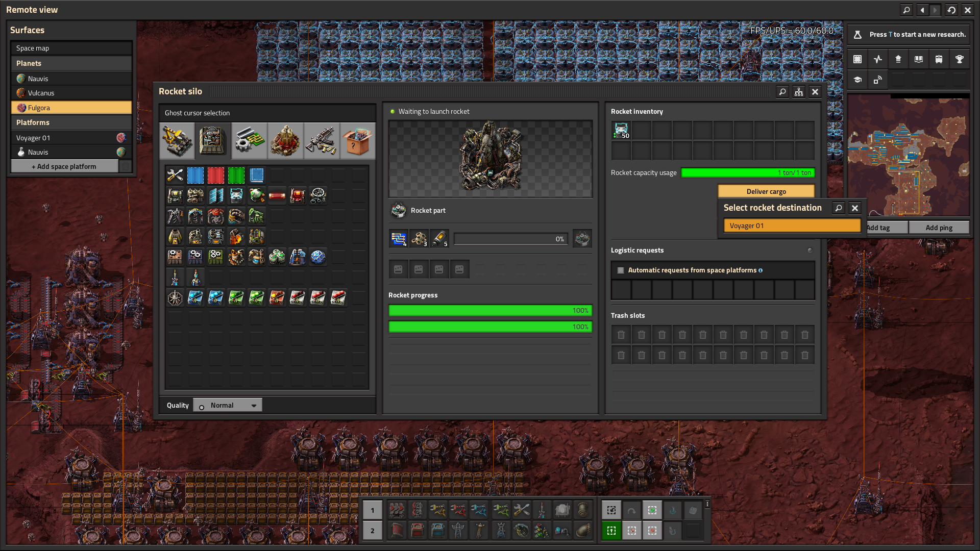Click the Deliver cargo button
The image size is (980, 551).
[766, 191]
